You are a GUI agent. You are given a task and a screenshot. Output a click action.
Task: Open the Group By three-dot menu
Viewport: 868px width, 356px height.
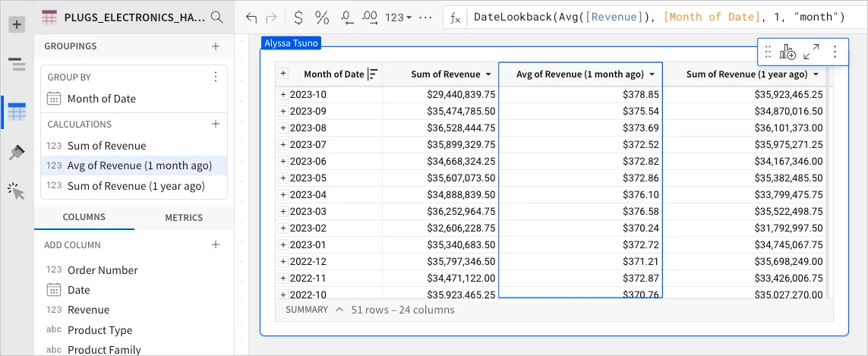[x=216, y=77]
